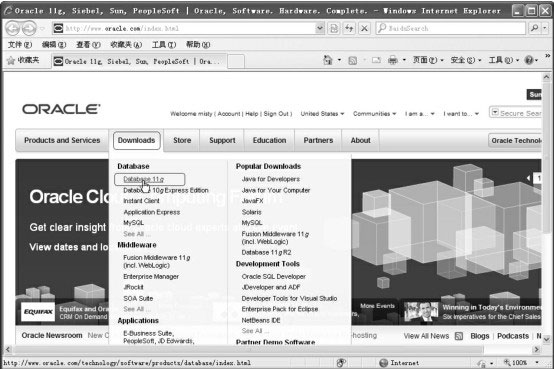Open the 帮助(H) Help menu
Image resolution: width=554 pixels, height=369 pixels.
198,45
